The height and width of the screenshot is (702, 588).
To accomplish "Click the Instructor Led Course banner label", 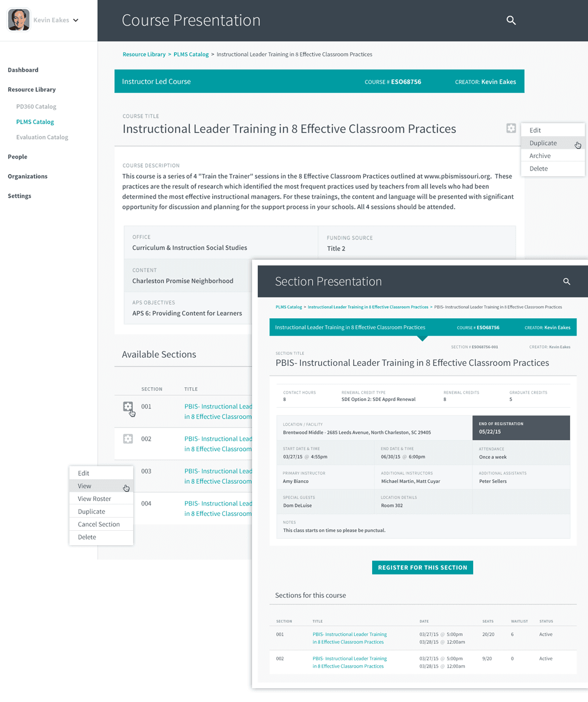I will pos(156,82).
